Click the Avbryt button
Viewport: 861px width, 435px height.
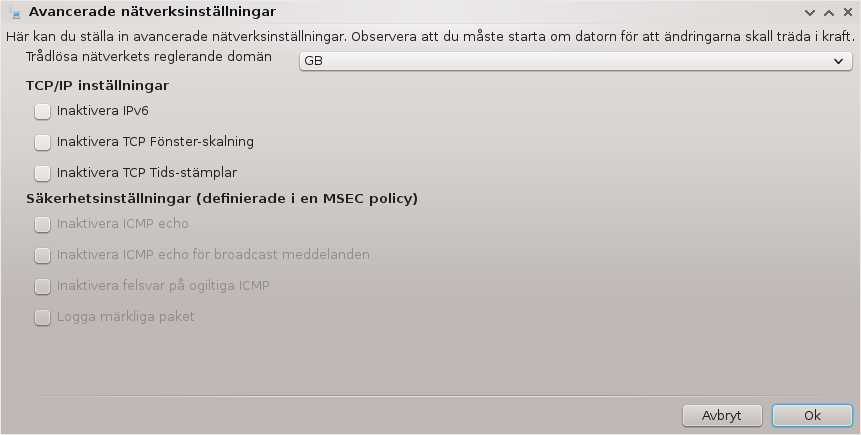pos(722,416)
